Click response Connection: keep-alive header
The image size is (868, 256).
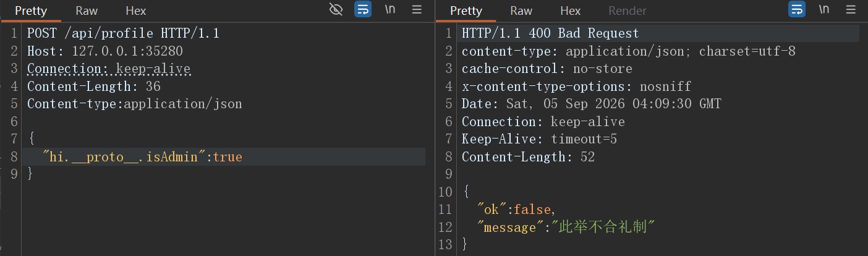coord(543,121)
